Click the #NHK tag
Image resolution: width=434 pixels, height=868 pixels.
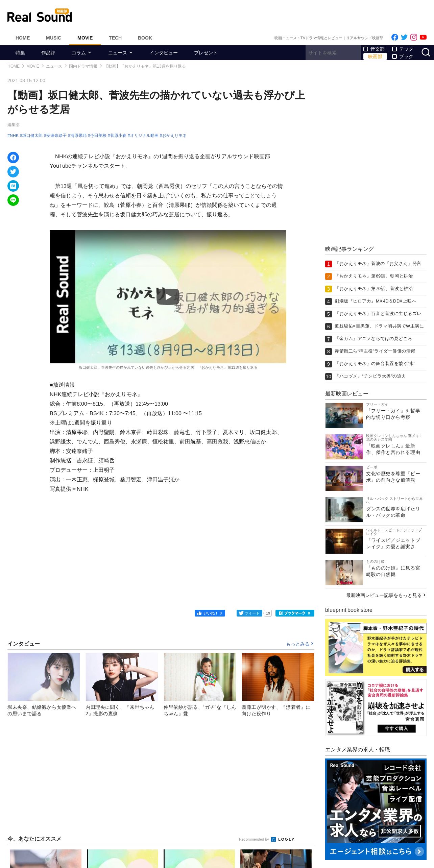pos(13,136)
